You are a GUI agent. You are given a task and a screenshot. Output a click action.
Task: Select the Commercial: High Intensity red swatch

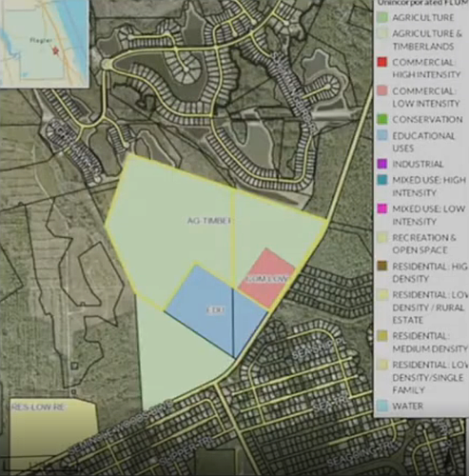[x=382, y=62]
